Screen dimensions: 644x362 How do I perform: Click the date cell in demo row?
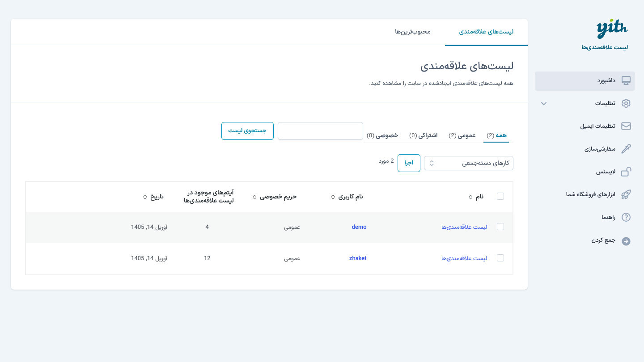point(149,227)
